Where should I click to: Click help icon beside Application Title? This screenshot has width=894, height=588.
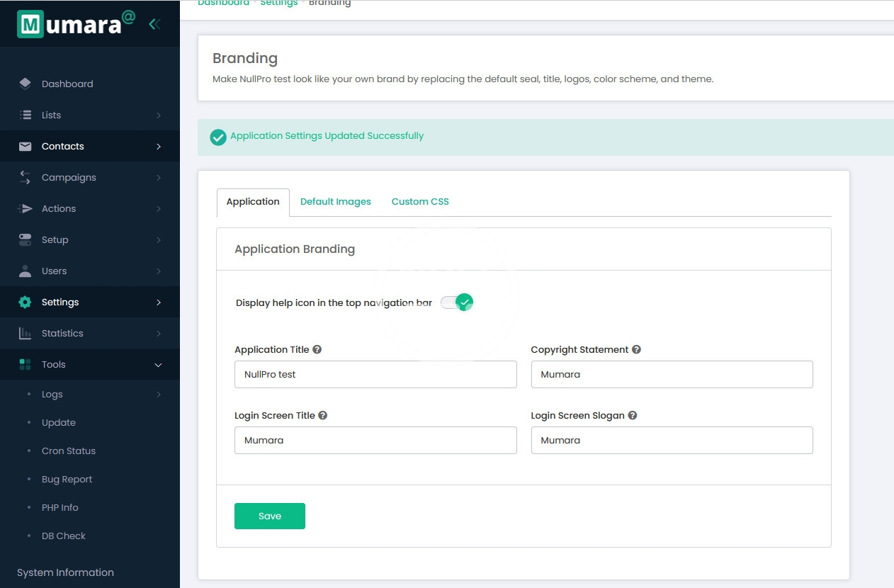[317, 349]
